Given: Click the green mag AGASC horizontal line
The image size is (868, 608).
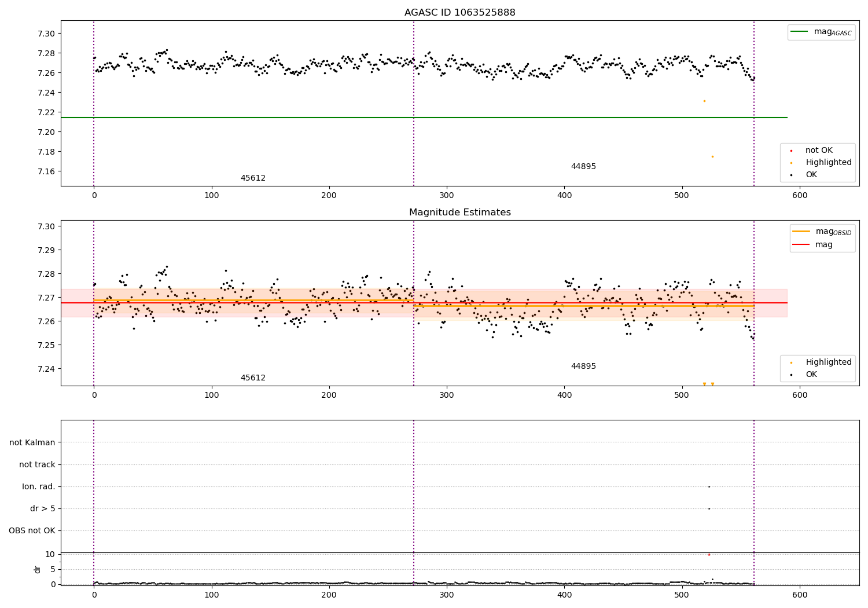Looking at the screenshot, I should [x=424, y=118].
